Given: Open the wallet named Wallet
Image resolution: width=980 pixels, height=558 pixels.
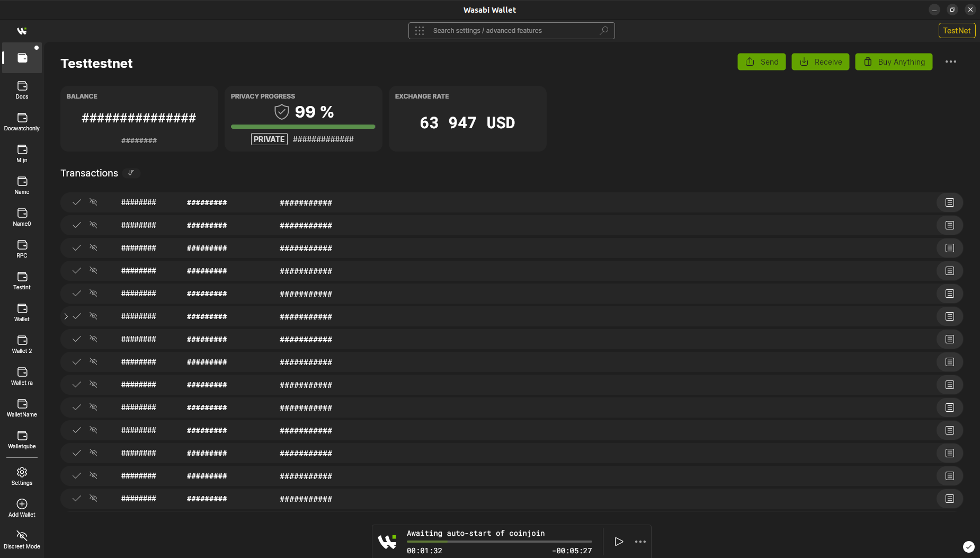Looking at the screenshot, I should coord(22,312).
